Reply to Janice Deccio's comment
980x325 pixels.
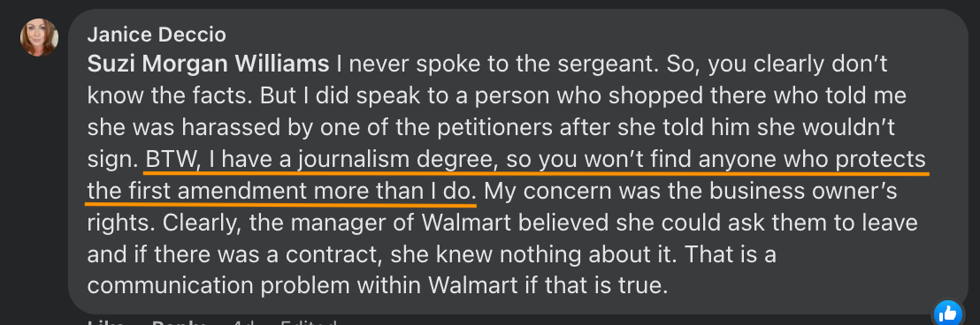click(x=179, y=321)
